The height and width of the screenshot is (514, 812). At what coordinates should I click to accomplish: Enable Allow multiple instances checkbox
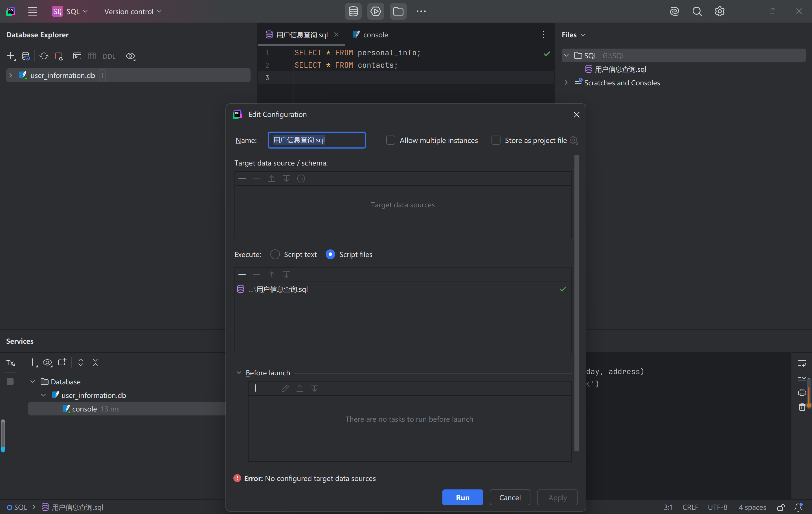click(390, 140)
